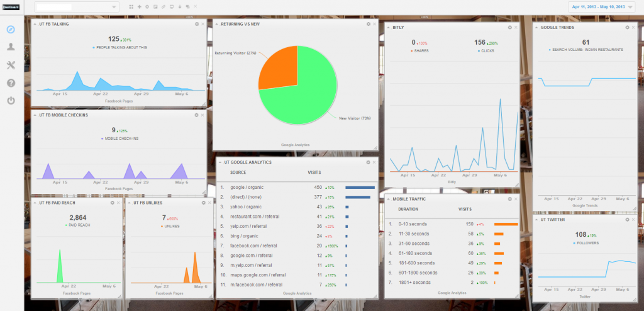The width and height of the screenshot is (644, 311).
Task: Click the link icon in top toolbar
Action: (164, 7)
